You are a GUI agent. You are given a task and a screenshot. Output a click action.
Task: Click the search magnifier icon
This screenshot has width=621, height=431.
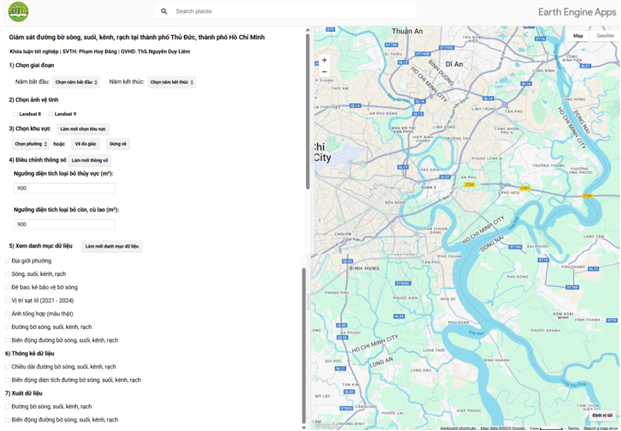point(164,12)
